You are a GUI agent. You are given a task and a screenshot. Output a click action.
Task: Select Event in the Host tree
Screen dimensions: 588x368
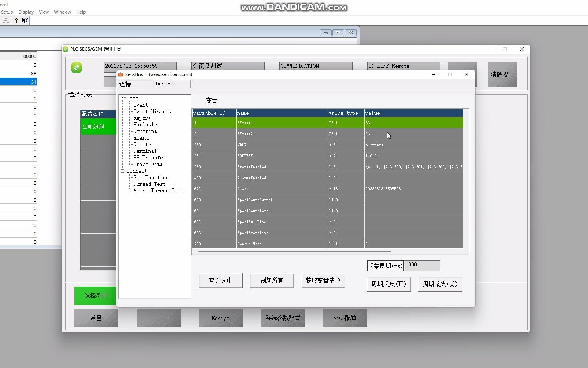141,105
